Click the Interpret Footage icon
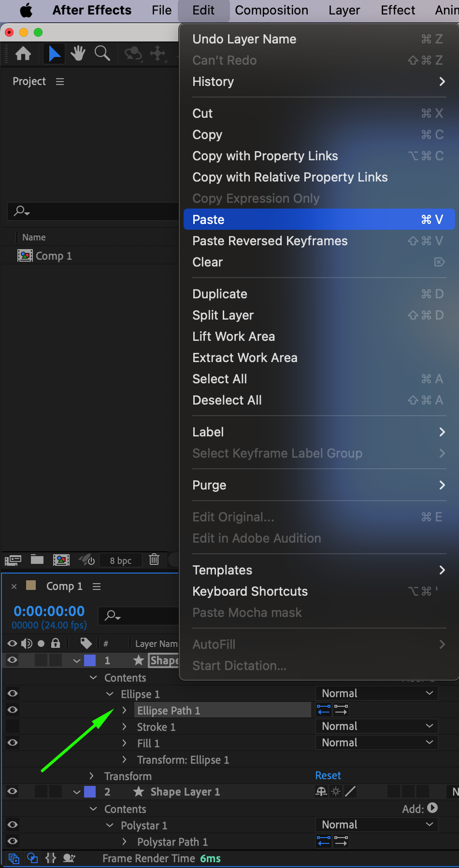The width and height of the screenshot is (459, 868). (13, 560)
